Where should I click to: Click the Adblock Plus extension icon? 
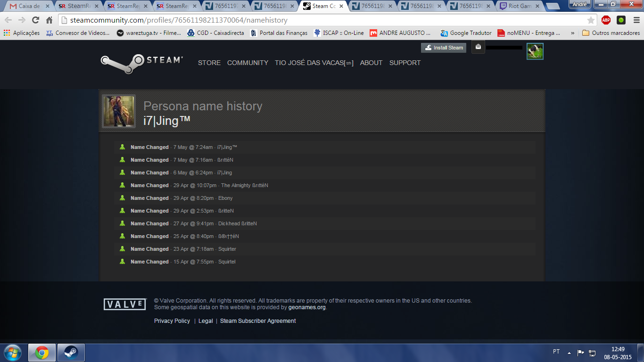pyautogui.click(x=606, y=20)
